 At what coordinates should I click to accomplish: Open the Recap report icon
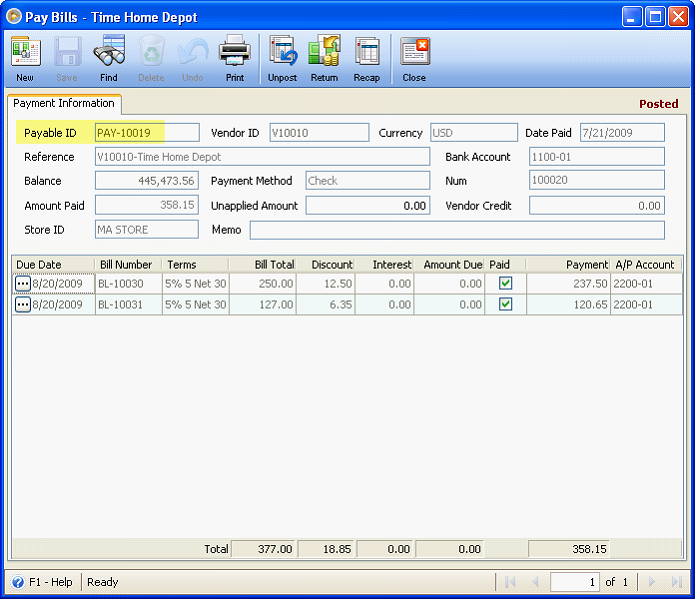pos(366,58)
